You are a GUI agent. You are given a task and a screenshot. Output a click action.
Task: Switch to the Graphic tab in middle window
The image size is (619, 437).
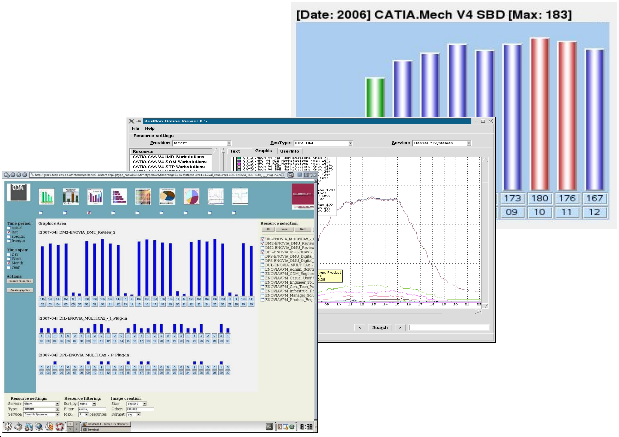point(263,151)
